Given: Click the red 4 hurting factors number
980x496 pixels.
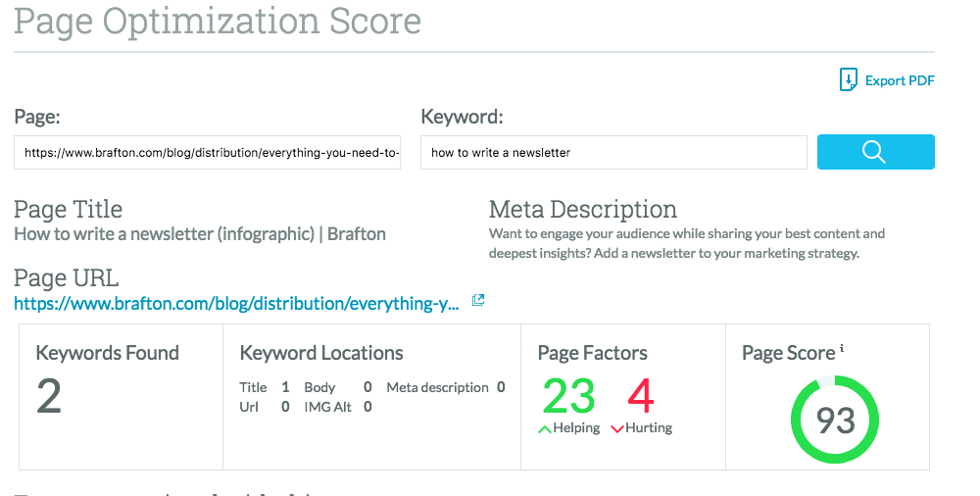Looking at the screenshot, I should [641, 397].
